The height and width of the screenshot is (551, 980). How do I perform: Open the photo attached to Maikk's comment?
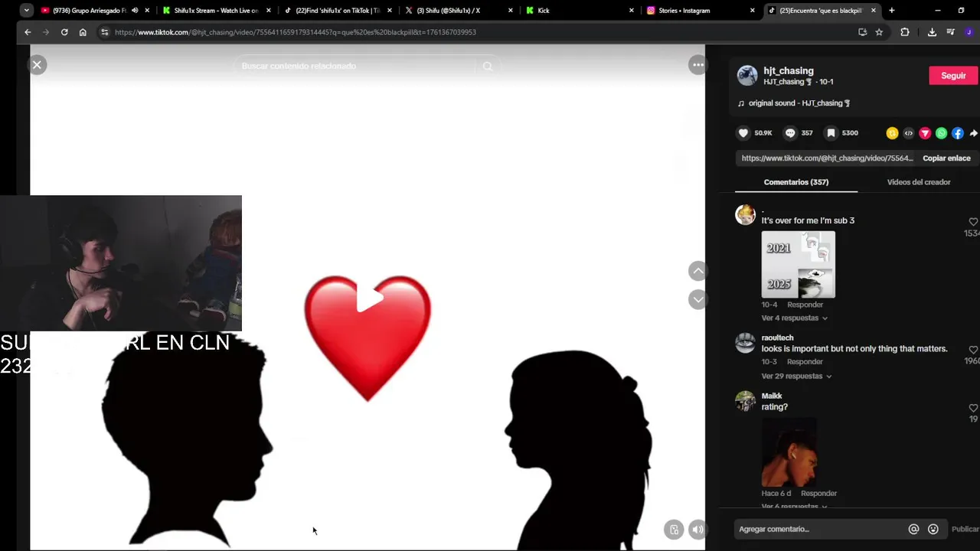click(x=789, y=452)
